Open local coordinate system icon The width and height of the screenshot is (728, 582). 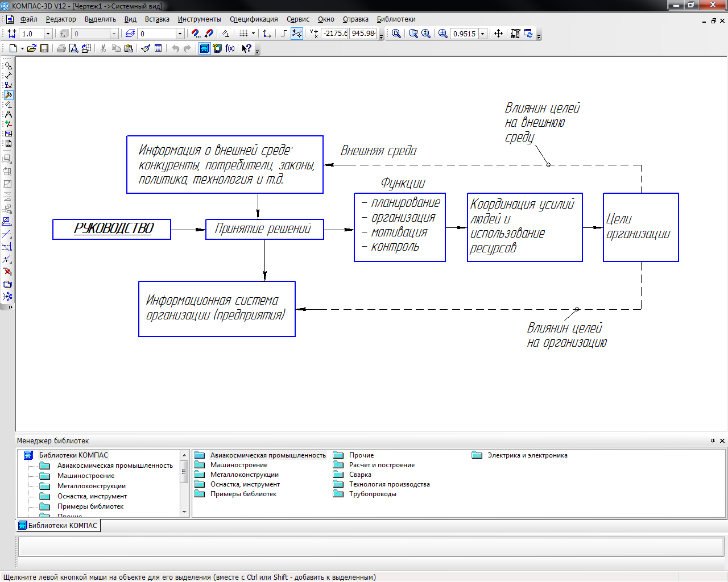point(267,34)
